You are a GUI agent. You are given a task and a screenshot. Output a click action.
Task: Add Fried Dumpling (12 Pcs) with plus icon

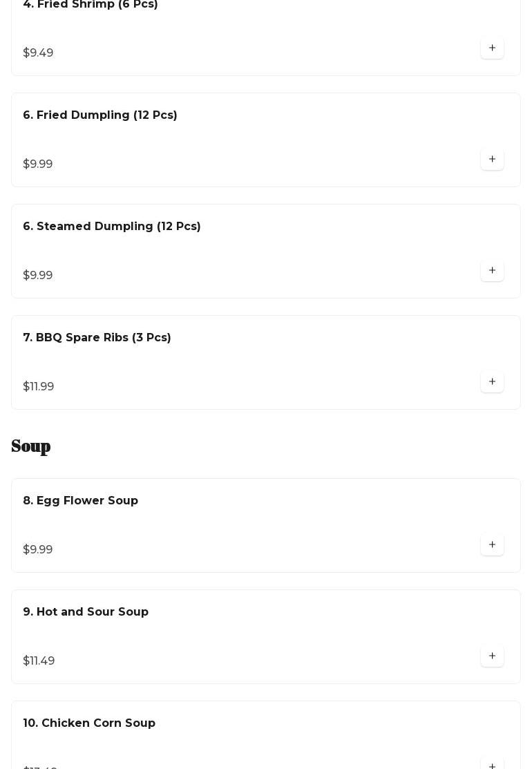[x=492, y=160]
